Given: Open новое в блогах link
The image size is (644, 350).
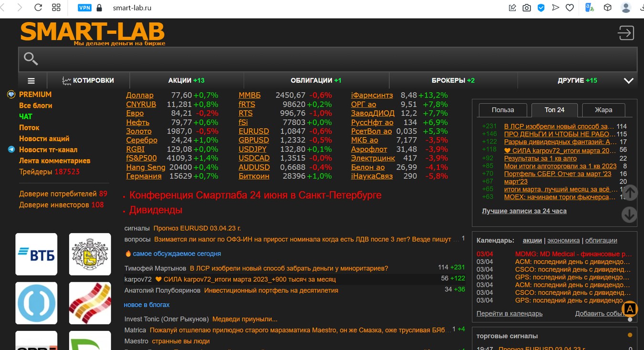Looking at the screenshot, I should coord(146,305).
